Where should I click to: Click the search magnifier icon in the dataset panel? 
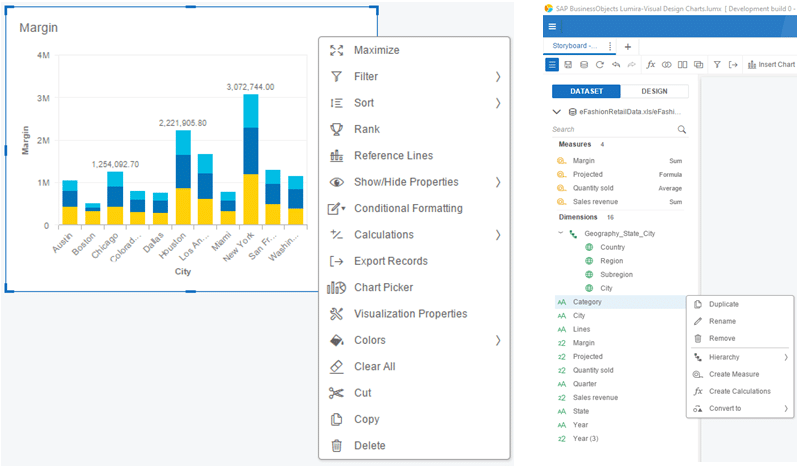681,130
